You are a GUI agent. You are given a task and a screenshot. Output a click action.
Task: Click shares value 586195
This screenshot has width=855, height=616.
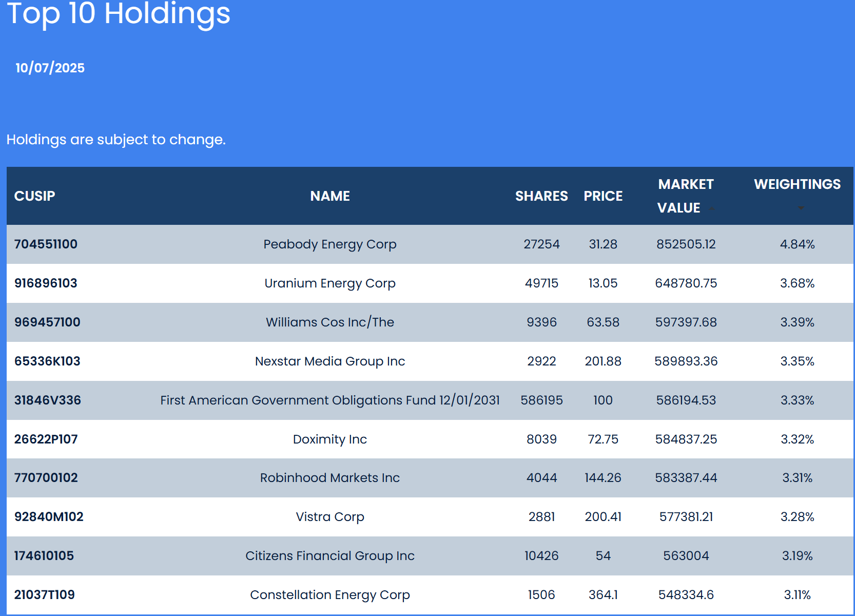pos(541,400)
